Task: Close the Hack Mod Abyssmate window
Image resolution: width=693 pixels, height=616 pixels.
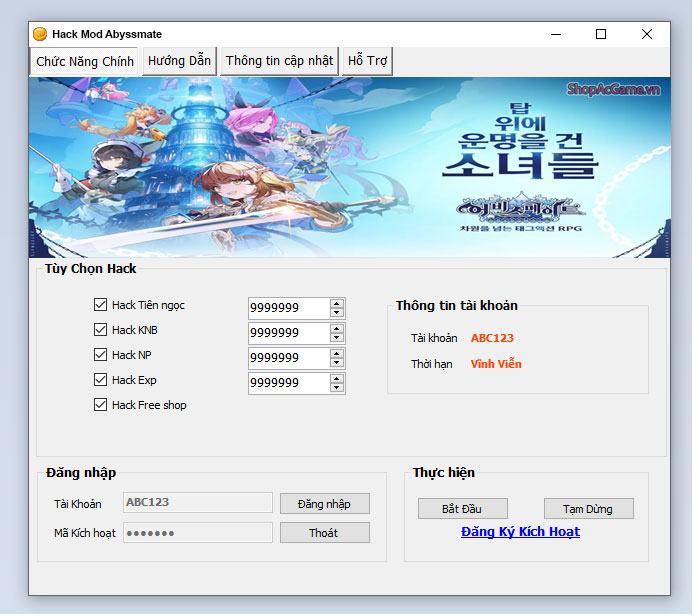Action: [647, 34]
